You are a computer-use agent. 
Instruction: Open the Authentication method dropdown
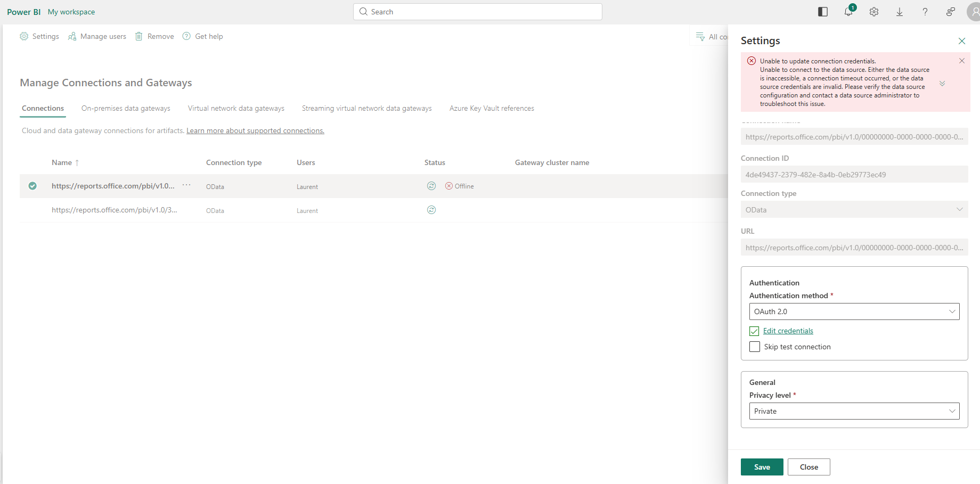(x=854, y=311)
